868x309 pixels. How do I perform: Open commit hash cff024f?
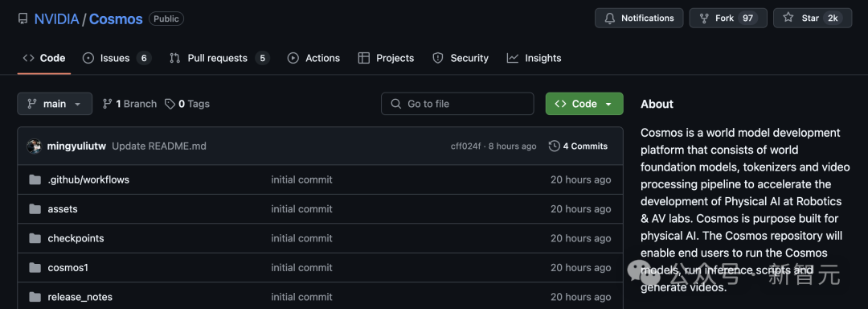[x=465, y=146]
